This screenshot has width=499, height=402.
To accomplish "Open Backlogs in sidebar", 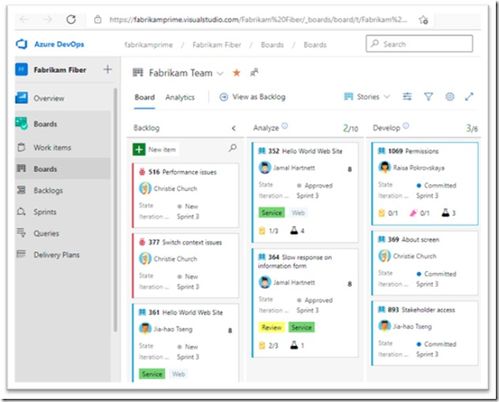I will 48,190.
